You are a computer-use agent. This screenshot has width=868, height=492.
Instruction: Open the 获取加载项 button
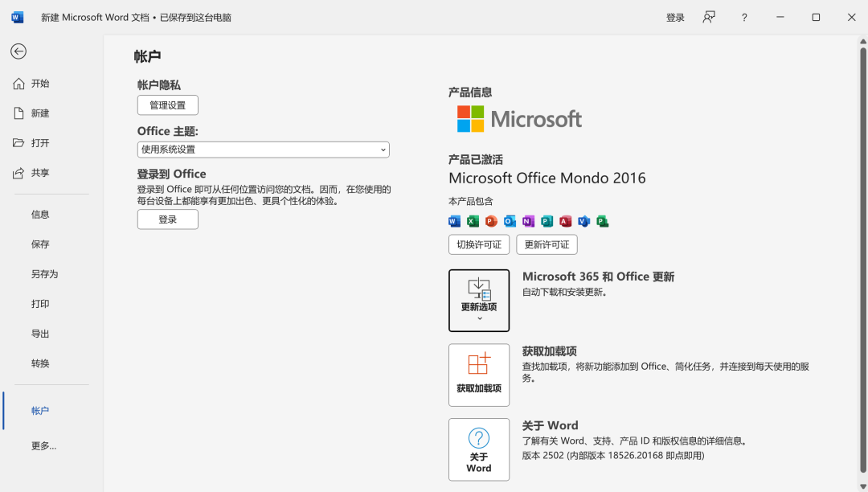point(479,375)
